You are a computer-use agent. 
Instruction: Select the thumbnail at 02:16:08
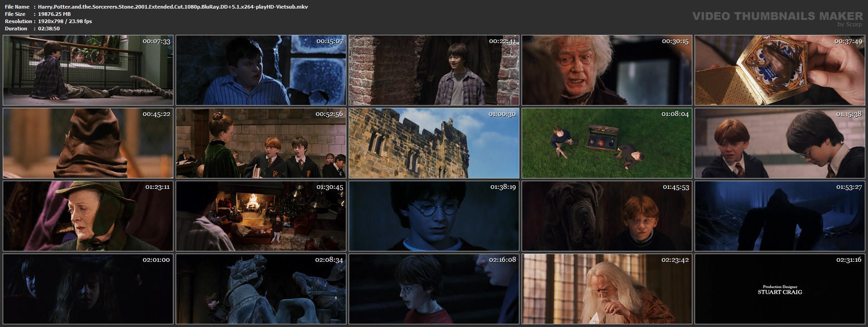point(434,289)
